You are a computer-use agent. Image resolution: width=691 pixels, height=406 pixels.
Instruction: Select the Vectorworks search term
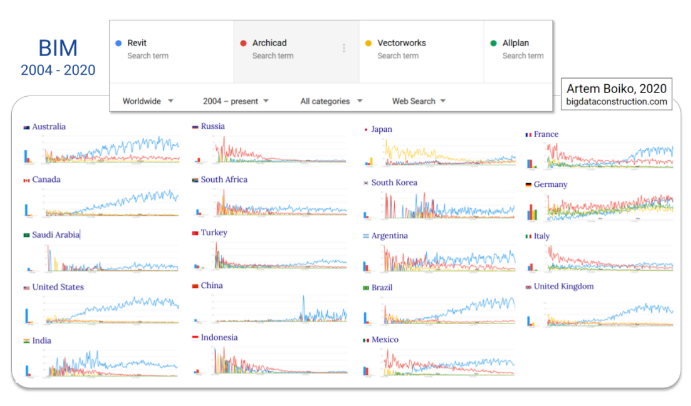point(421,52)
